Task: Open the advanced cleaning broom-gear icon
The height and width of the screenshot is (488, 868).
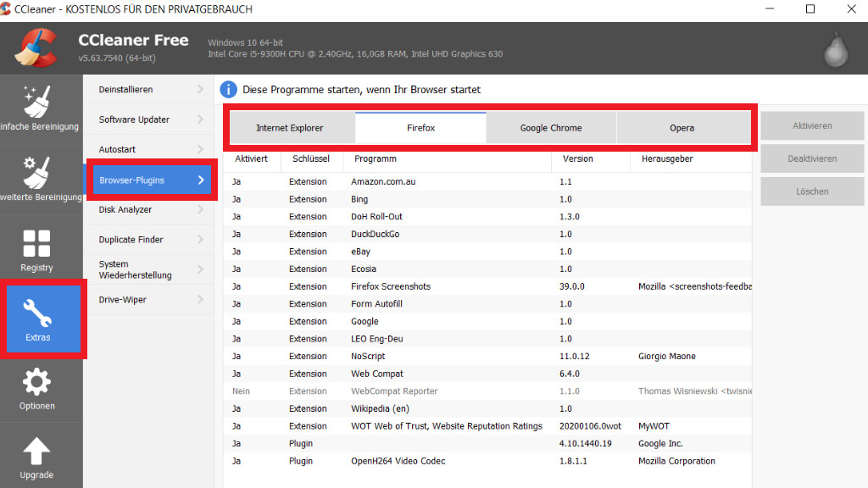Action: pos(36,172)
